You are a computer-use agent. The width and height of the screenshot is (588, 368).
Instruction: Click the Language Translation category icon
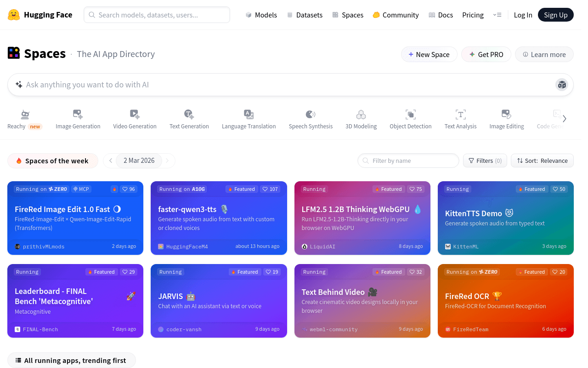(x=249, y=115)
